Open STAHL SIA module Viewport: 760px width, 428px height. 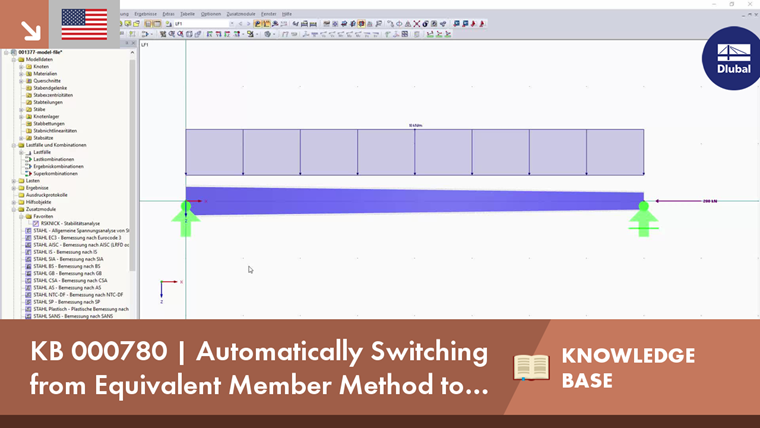tap(68, 259)
